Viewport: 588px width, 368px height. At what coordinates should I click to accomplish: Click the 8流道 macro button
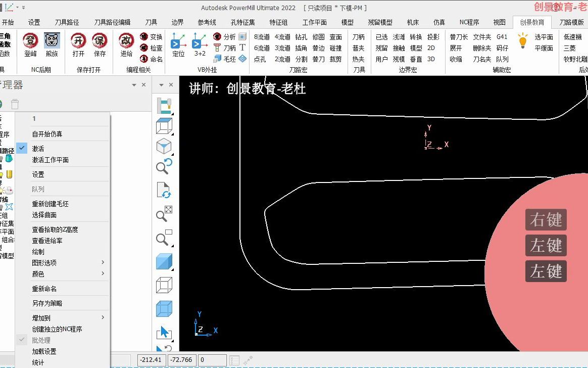coord(262,37)
